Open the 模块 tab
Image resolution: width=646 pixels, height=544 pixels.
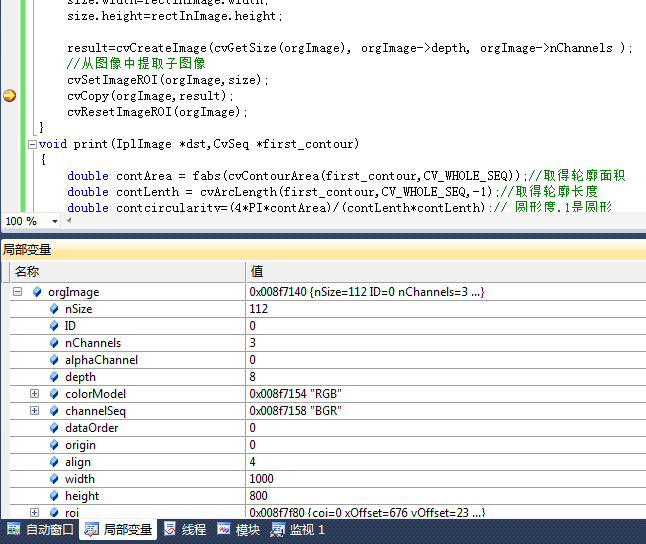pyautogui.click(x=239, y=530)
